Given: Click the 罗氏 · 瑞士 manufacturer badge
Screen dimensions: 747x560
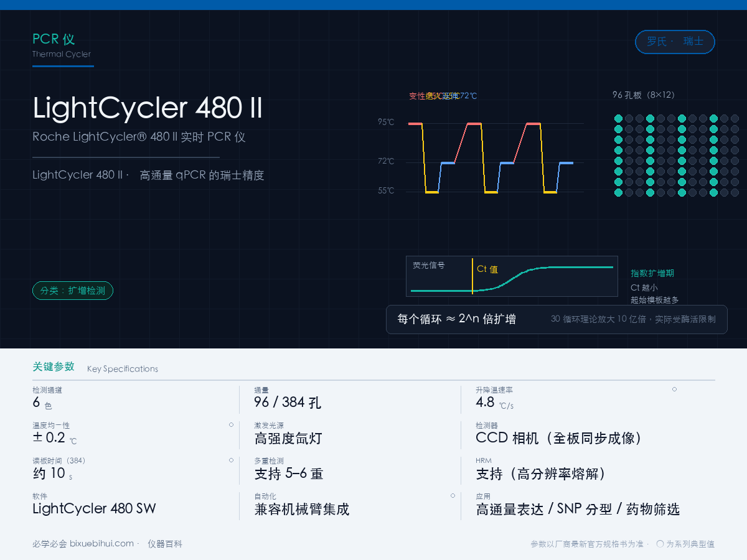Looking at the screenshot, I should click(x=675, y=42).
